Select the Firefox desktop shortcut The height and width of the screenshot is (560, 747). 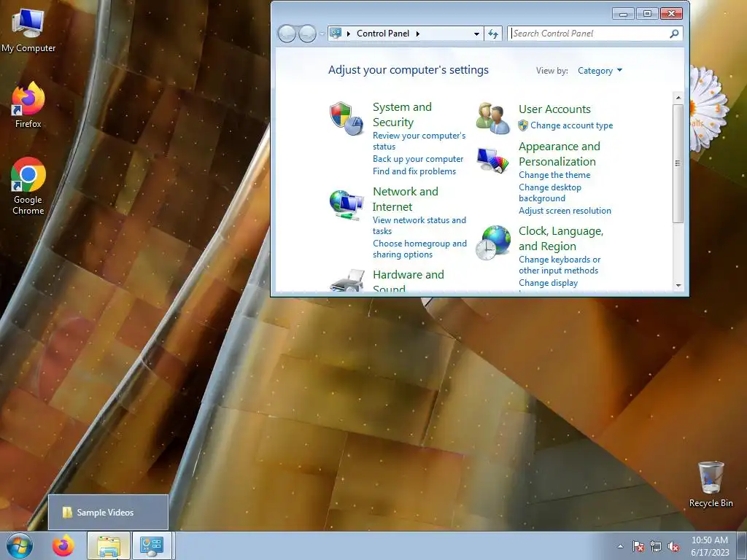click(x=28, y=105)
